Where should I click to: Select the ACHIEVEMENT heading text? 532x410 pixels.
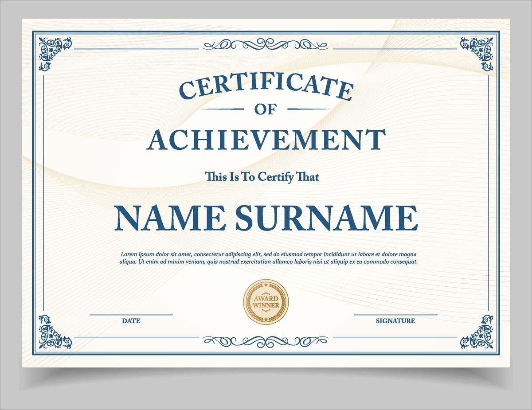(265, 140)
